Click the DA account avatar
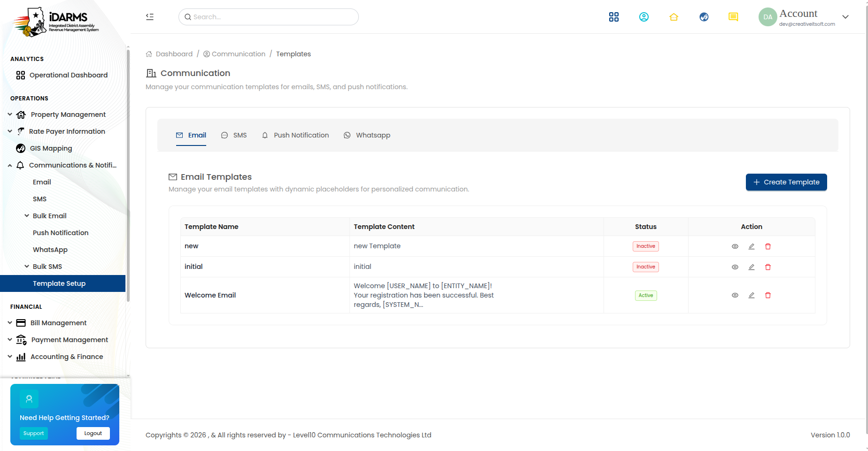This screenshot has height=451, width=868. pos(767,17)
